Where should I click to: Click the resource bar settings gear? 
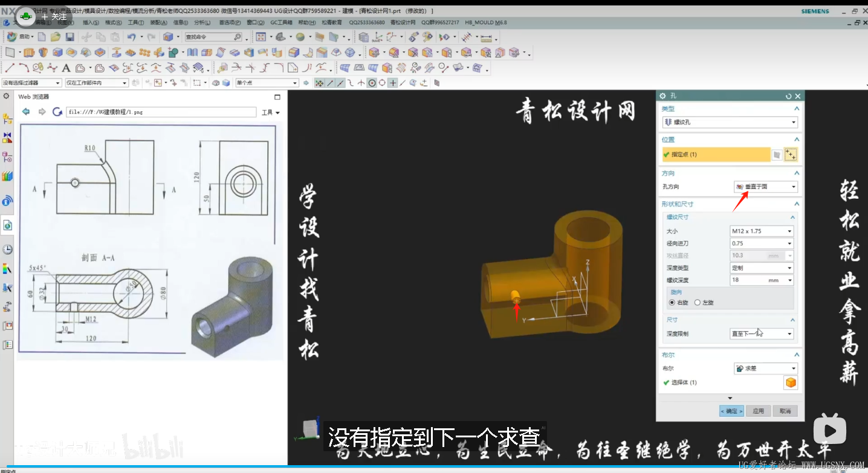(6, 97)
